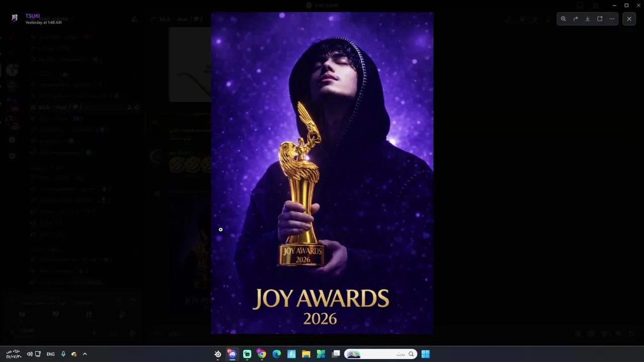Zoom in on the image preview

(563, 19)
